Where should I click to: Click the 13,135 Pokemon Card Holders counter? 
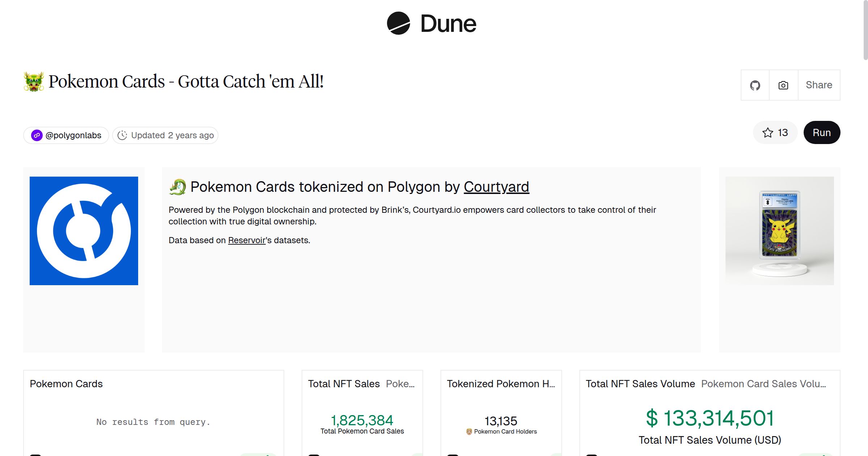tap(501, 421)
